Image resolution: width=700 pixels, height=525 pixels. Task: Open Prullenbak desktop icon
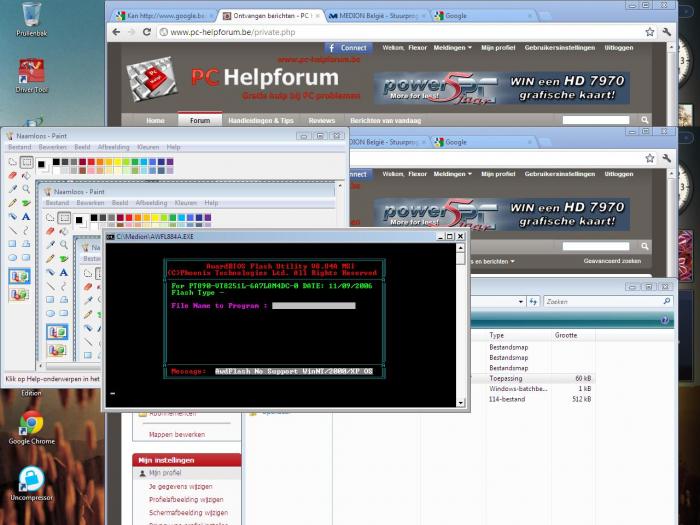(x=31, y=20)
